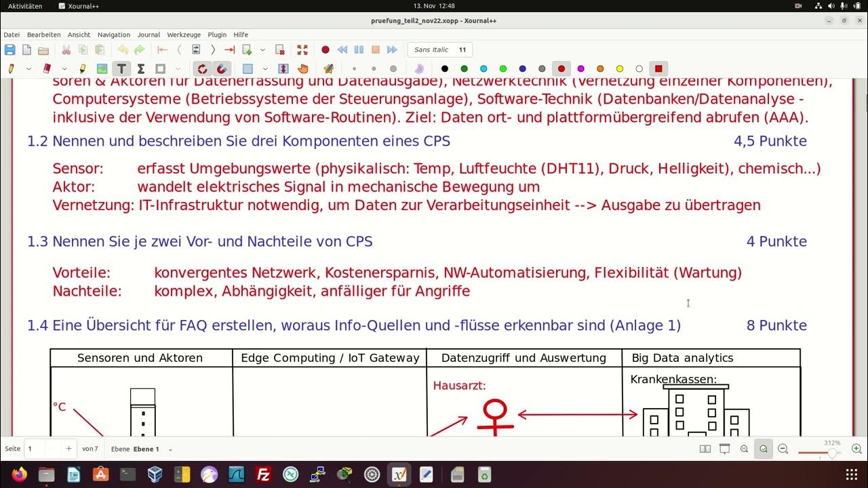Toggle the rotation snapping option
868x488 pixels.
coord(202,68)
